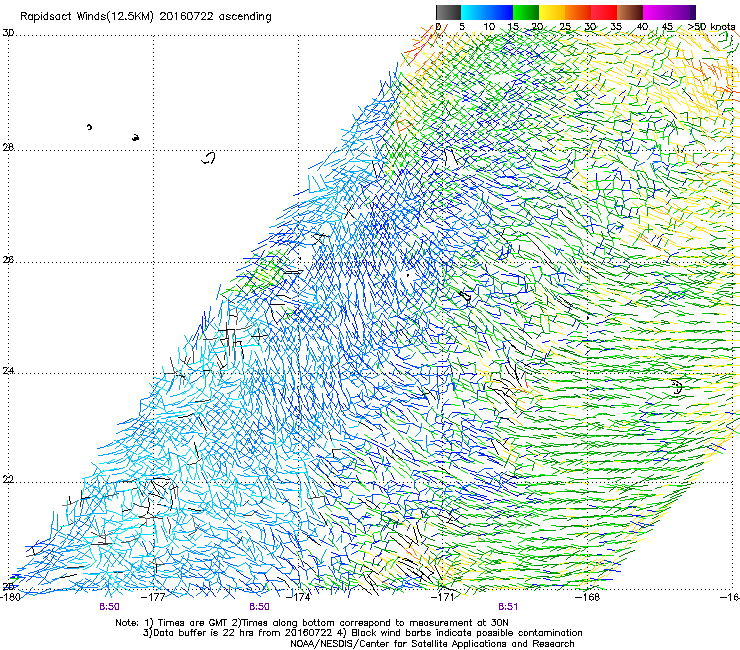Click the legend scale label '35'
This screenshot has height=650, width=740.
coord(616,27)
